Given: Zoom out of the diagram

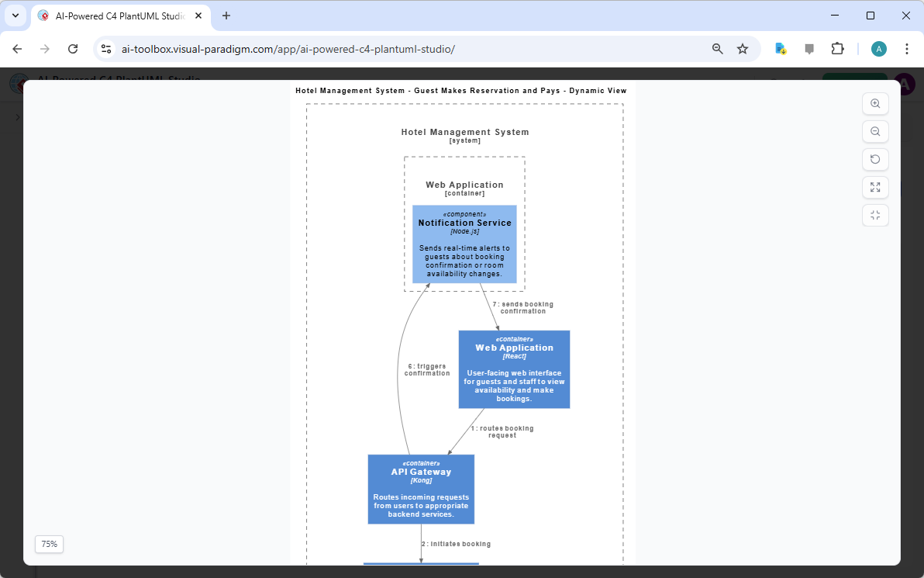Looking at the screenshot, I should click(x=875, y=131).
